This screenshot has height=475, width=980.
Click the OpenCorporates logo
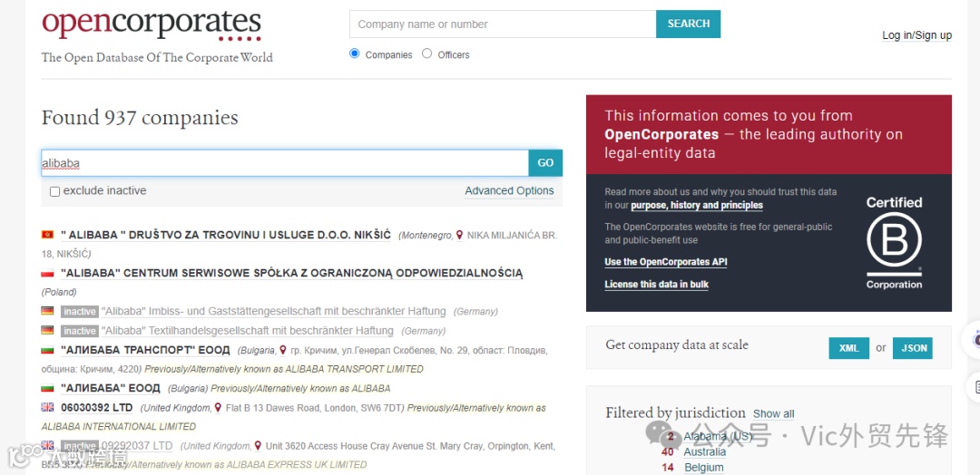(152, 25)
